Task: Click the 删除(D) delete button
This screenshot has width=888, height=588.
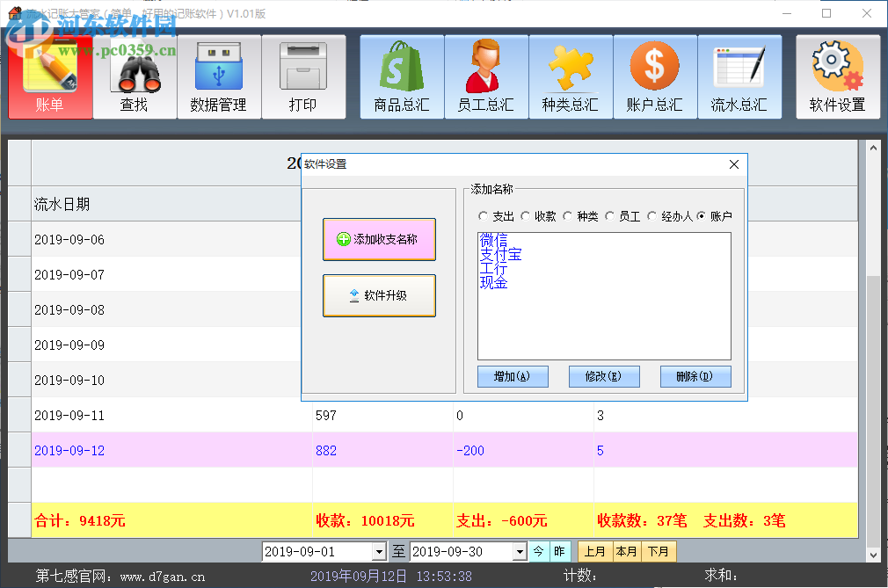Action: (695, 376)
